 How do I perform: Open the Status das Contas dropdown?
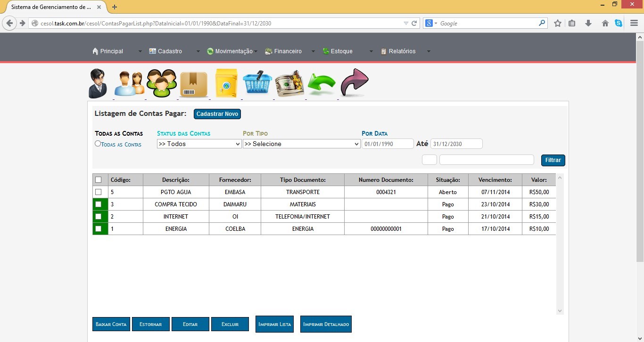tap(199, 144)
